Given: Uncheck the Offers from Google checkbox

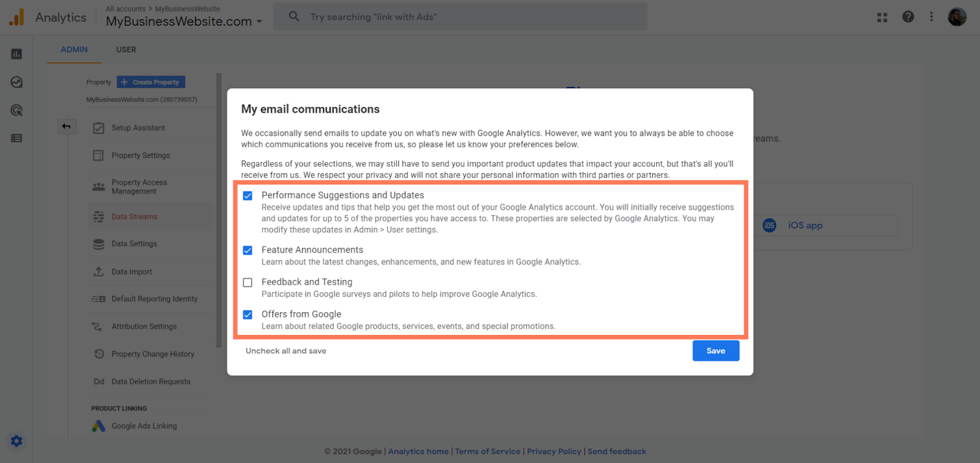Looking at the screenshot, I should [247, 315].
